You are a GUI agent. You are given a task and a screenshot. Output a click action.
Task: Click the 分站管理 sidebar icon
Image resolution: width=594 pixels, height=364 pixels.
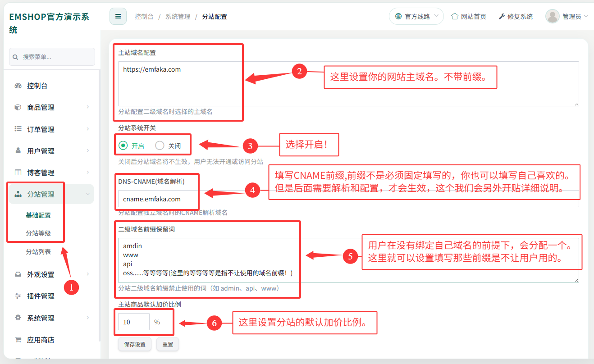pyautogui.click(x=17, y=194)
